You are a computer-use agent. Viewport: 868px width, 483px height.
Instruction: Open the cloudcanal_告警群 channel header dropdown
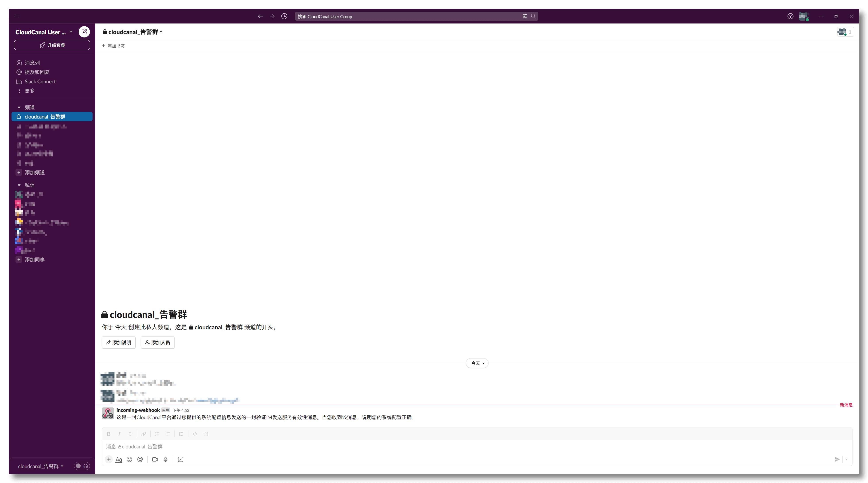coord(133,32)
